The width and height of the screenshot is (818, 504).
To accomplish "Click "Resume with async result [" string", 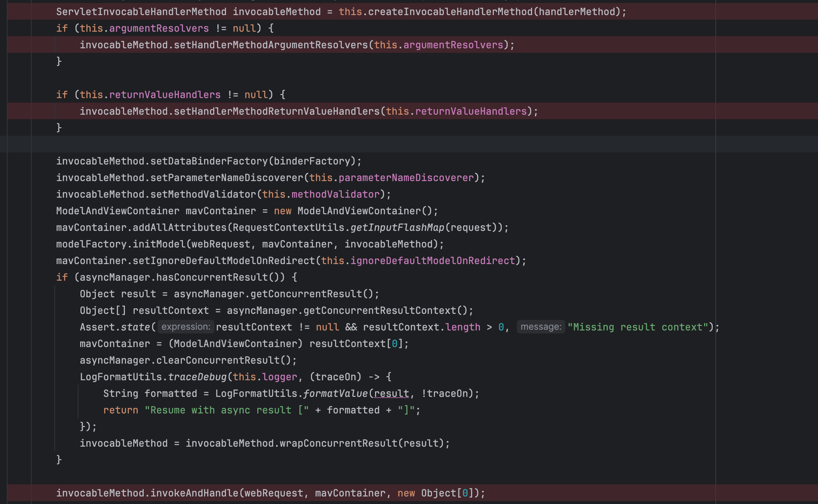I will click(x=227, y=410).
